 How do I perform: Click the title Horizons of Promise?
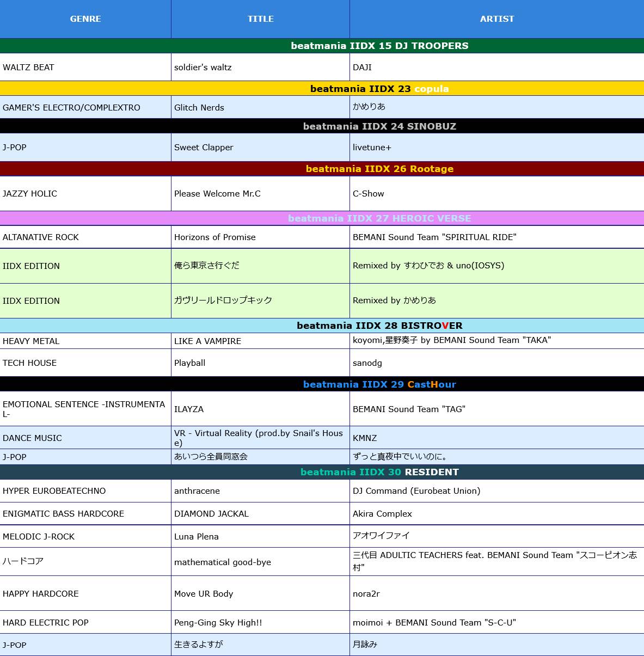coord(214,237)
